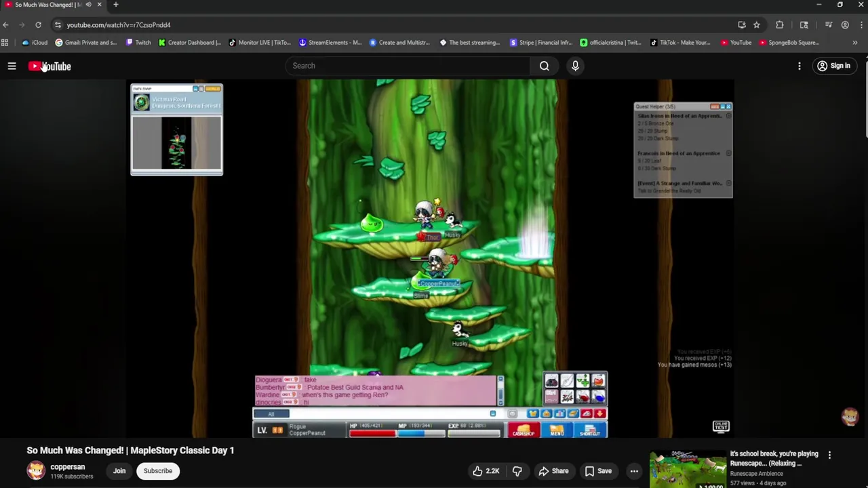868x488 pixels.
Task: Restore down the browser window
Action: click(840, 5)
